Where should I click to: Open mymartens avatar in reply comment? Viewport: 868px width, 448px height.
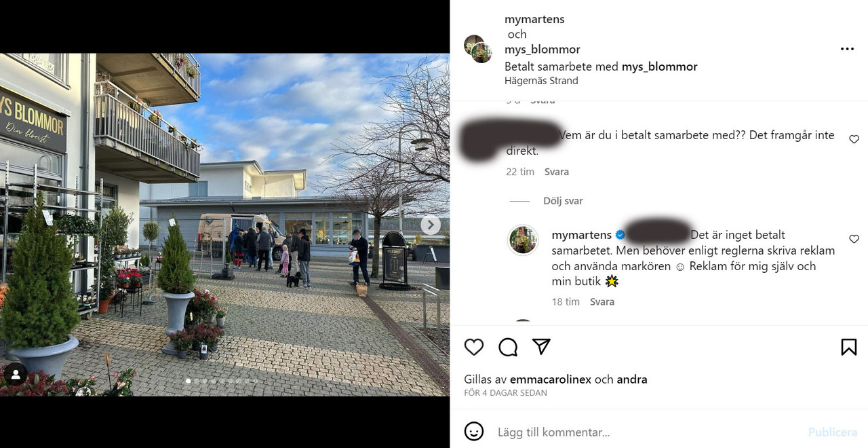pyautogui.click(x=523, y=240)
